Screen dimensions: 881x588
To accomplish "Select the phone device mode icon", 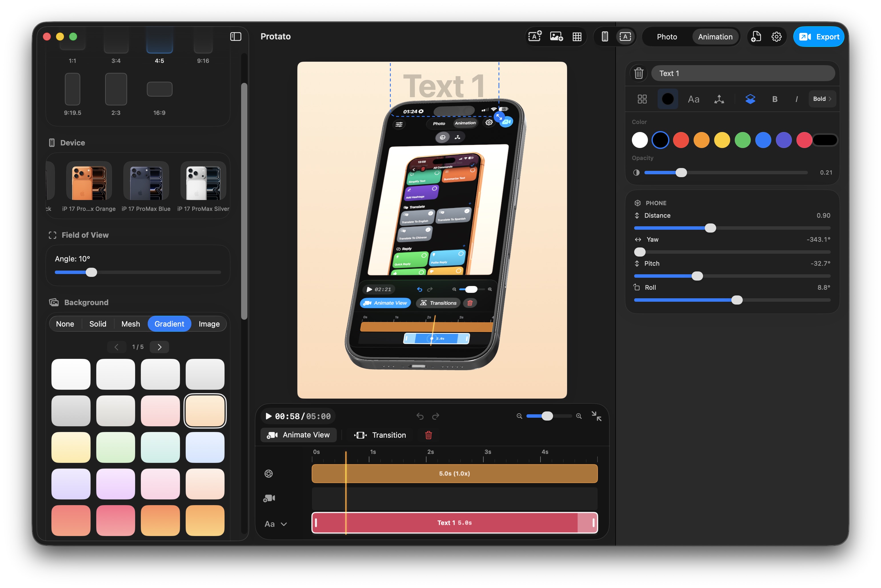I will coord(605,36).
